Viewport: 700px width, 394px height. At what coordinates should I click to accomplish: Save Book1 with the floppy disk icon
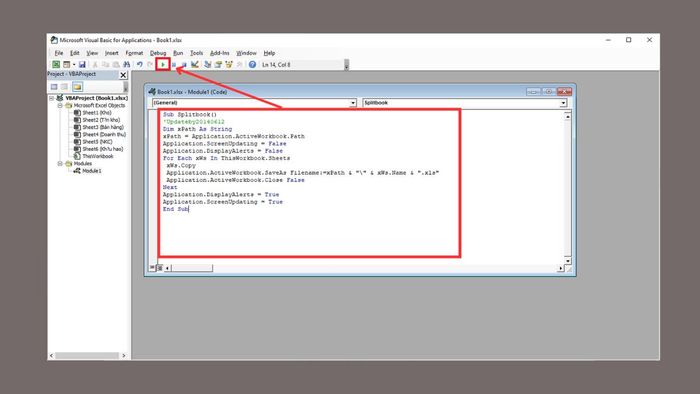click(82, 65)
